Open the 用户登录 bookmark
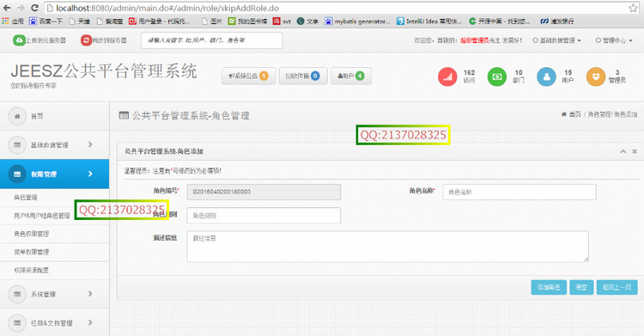Screen dimensions: 644x336 [x=160, y=21]
